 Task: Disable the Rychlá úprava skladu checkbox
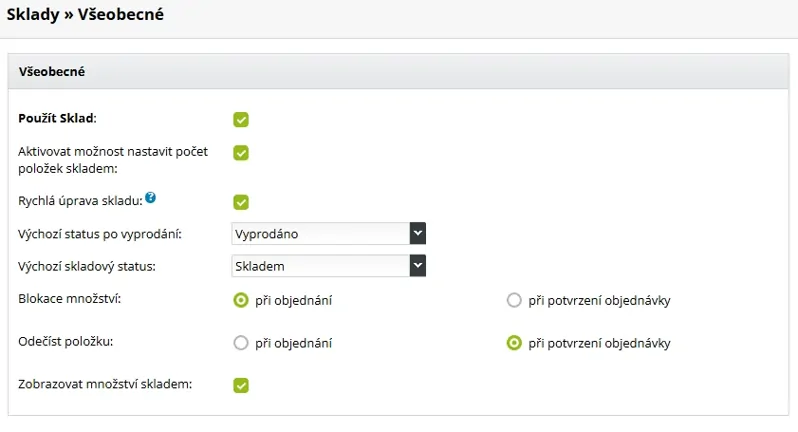coord(241,202)
